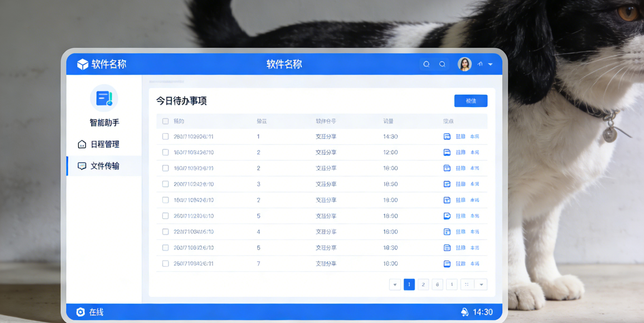Viewport: 644px width, 323px height.
Task: Click the blue button beside 今日待办事项
Action: coord(471,101)
